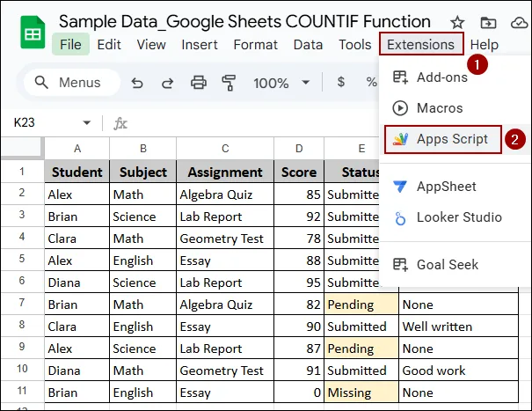Click the select-all corner box
This screenshot has height=411, width=532.
pyautogui.click(x=22, y=148)
